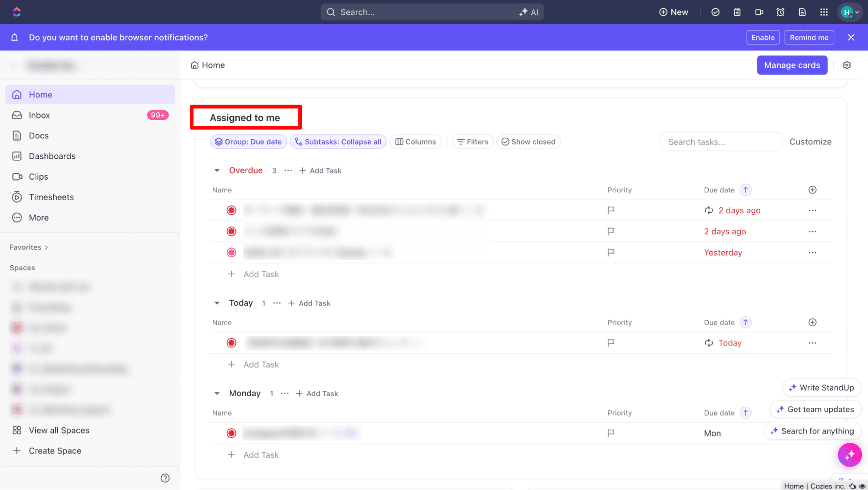Click Add Task next to Today header
Image resolution: width=868 pixels, height=490 pixels.
pos(309,303)
